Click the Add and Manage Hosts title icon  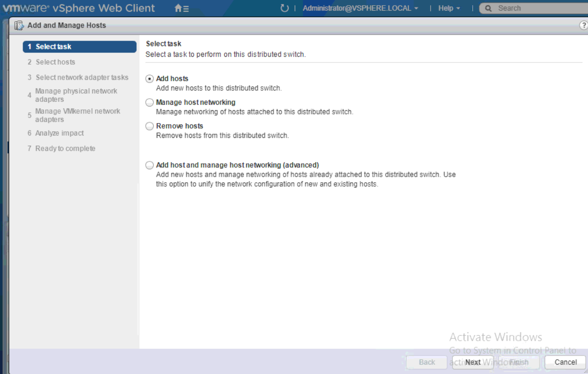(x=19, y=25)
